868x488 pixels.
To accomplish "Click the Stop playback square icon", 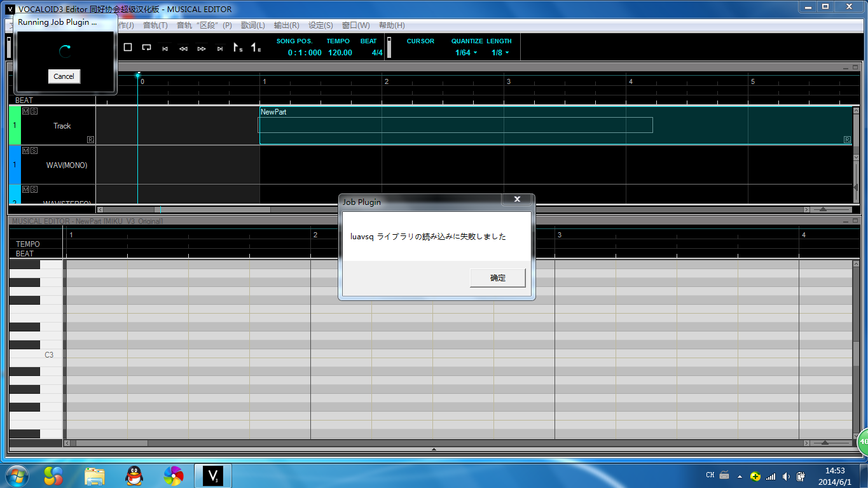I will coord(128,47).
